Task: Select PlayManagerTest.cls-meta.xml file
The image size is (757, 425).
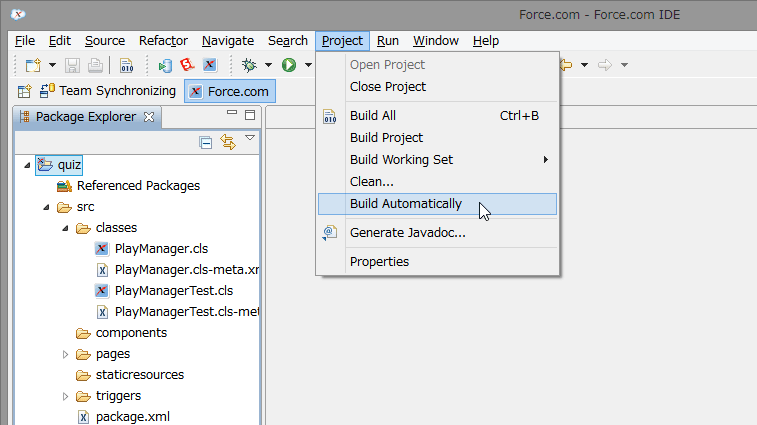Action: (177, 312)
